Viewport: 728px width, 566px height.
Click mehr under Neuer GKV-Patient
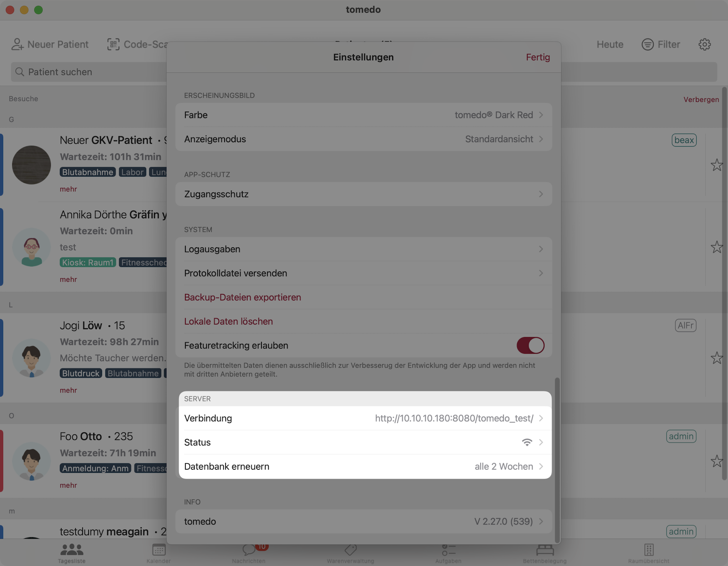(x=68, y=189)
